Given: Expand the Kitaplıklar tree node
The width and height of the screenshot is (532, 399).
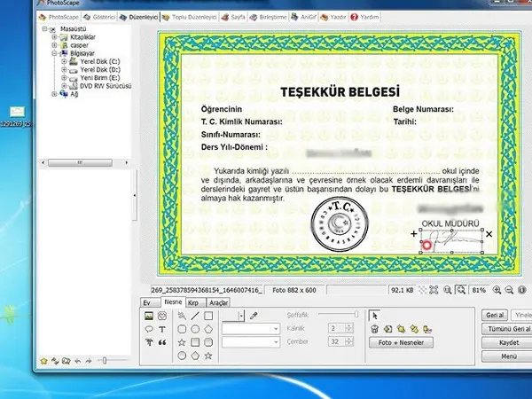Looking at the screenshot, I should tap(54, 36).
